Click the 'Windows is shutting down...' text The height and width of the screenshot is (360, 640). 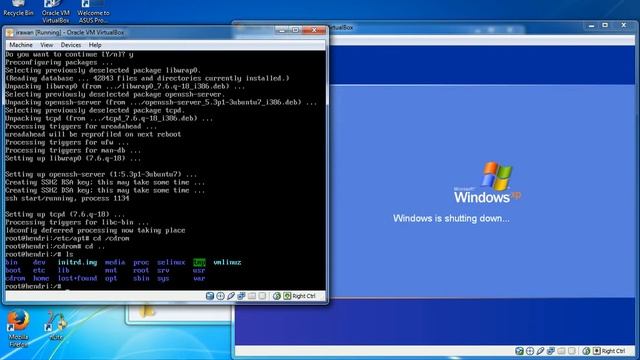451,218
